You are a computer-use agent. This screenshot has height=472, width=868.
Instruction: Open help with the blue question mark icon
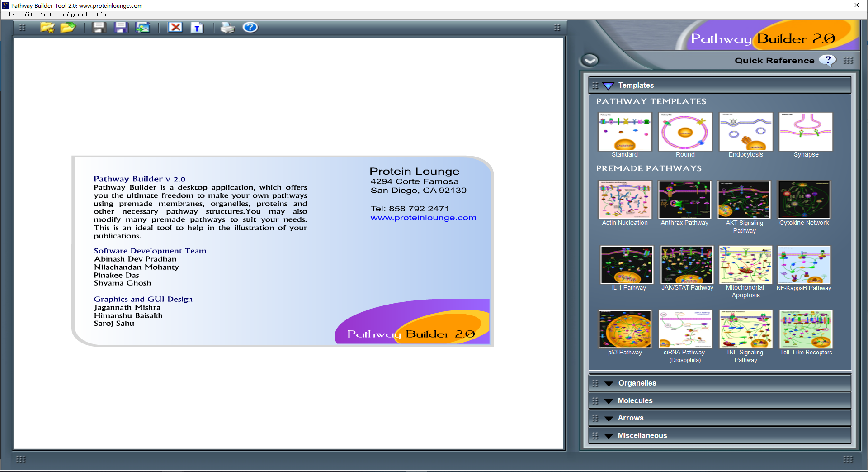pos(250,28)
